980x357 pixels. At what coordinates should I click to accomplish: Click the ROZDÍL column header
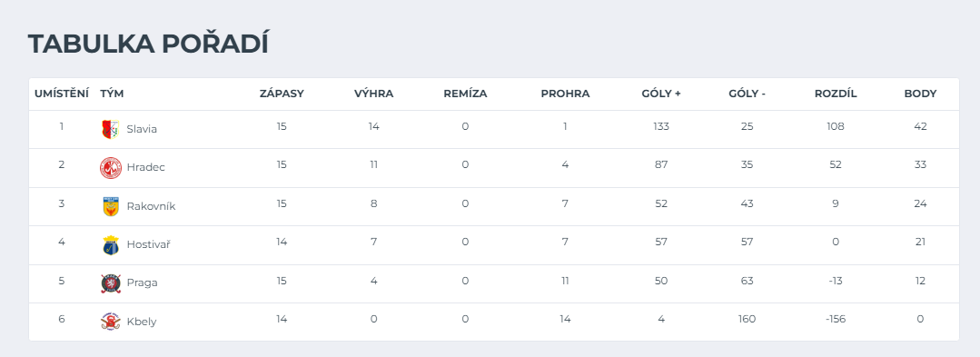click(836, 94)
